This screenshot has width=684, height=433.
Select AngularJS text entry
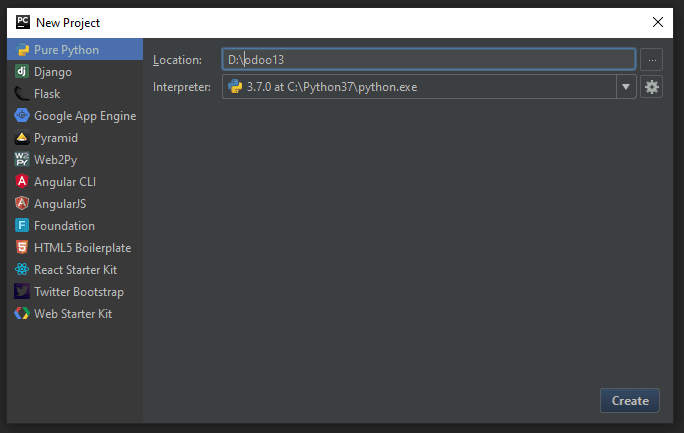(x=60, y=204)
